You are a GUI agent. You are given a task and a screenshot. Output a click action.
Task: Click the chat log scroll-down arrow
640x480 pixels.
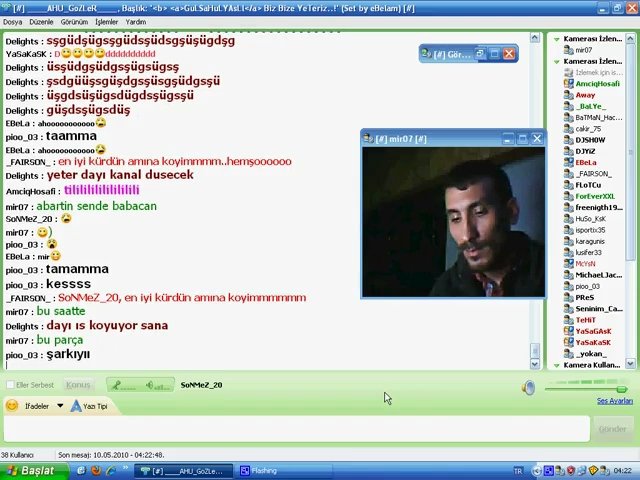(x=535, y=363)
